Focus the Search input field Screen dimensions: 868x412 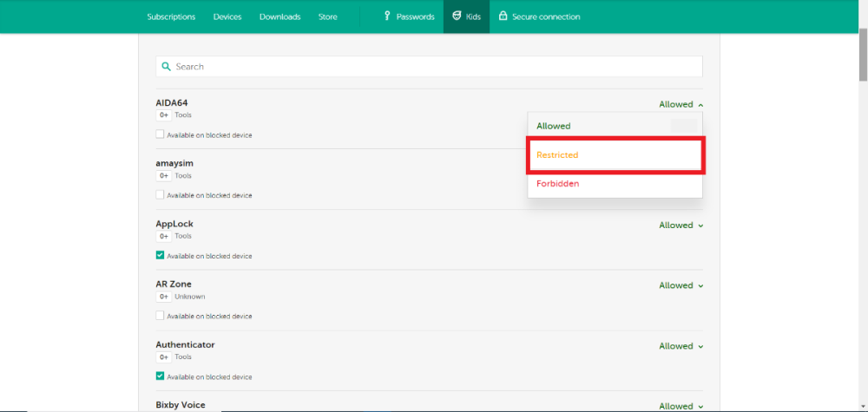(x=429, y=67)
